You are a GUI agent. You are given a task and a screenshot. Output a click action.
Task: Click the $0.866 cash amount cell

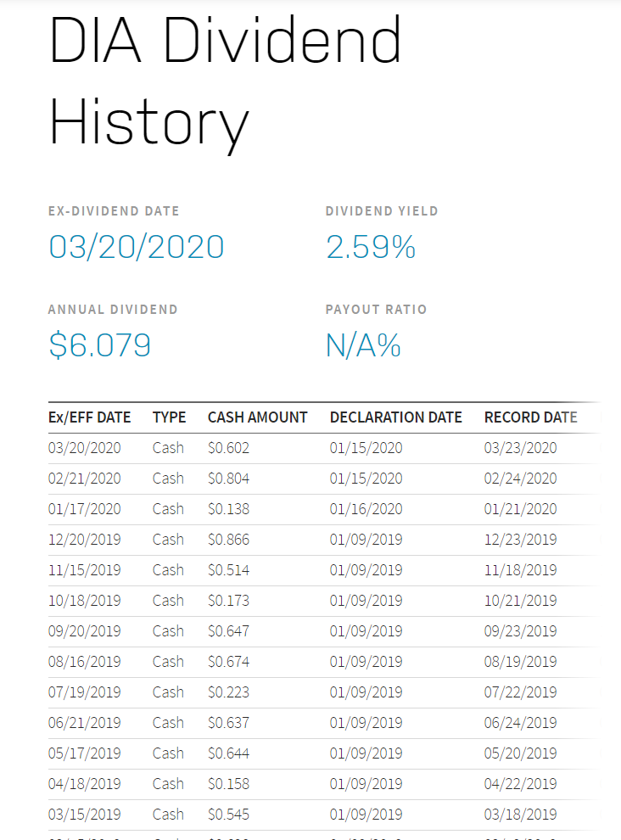[x=229, y=540]
